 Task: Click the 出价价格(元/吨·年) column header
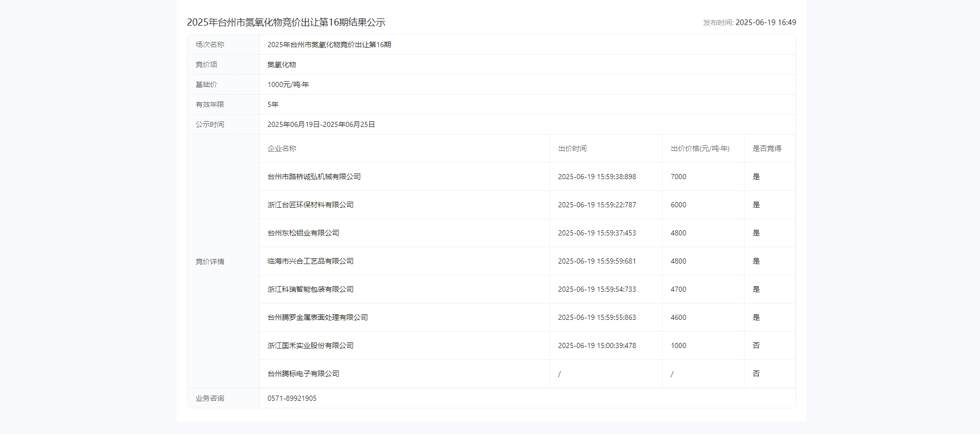tap(700, 148)
